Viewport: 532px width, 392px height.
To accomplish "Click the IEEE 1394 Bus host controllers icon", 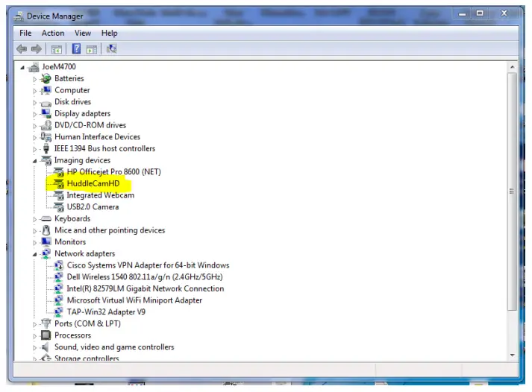I will 46,148.
